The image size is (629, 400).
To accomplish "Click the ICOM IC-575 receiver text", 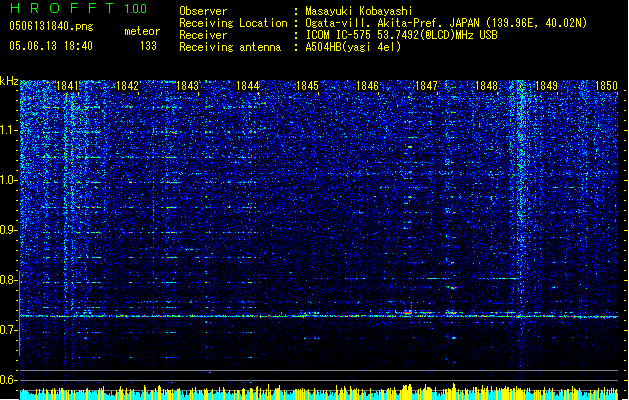I will (401, 35).
